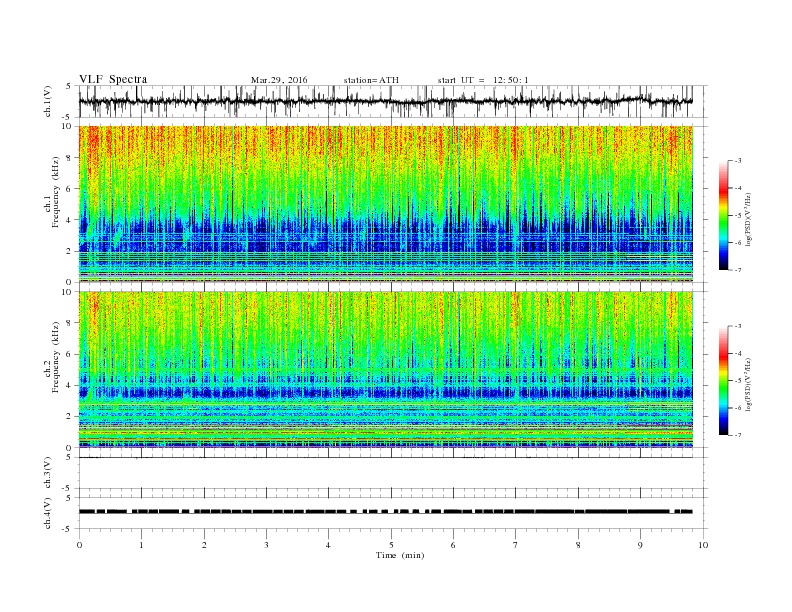792x612 pixels.
Task: Click the "station=ATH" header label
Action: pyautogui.click(x=371, y=80)
